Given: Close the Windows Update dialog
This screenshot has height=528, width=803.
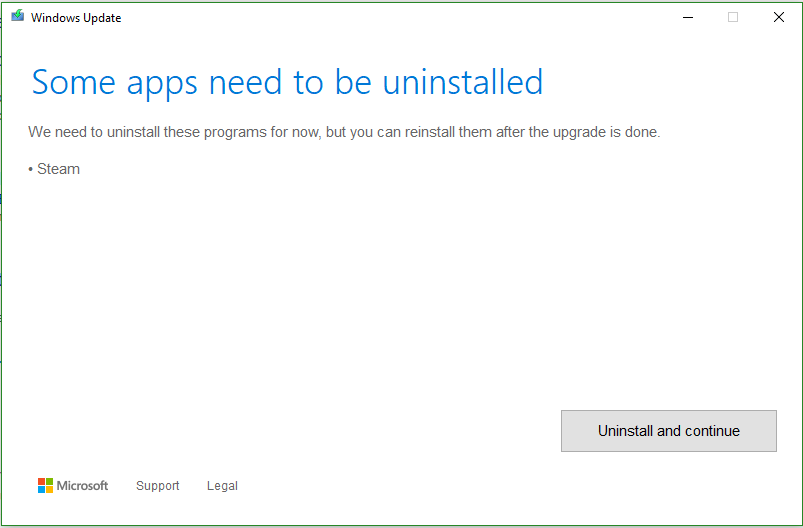Looking at the screenshot, I should (779, 17).
